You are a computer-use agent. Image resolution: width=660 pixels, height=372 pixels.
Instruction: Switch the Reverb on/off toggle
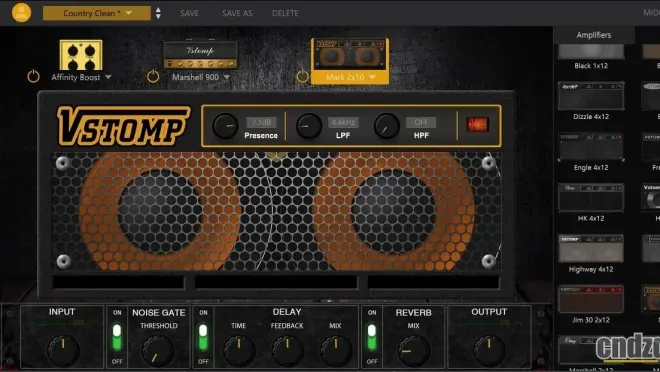pyautogui.click(x=372, y=337)
